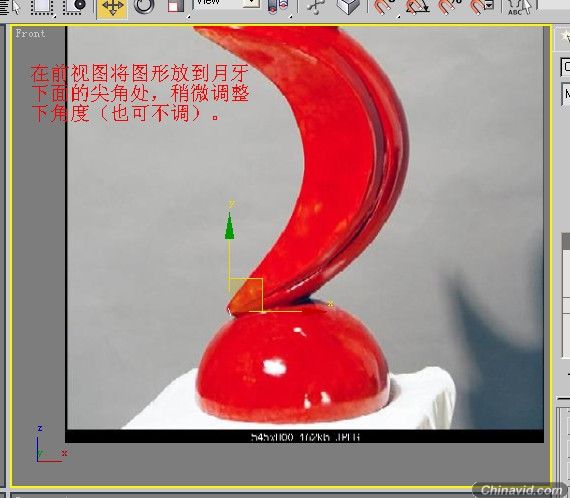Click the green Z-axis gizmo arrow
This screenshot has width=570, height=498.
point(229,226)
